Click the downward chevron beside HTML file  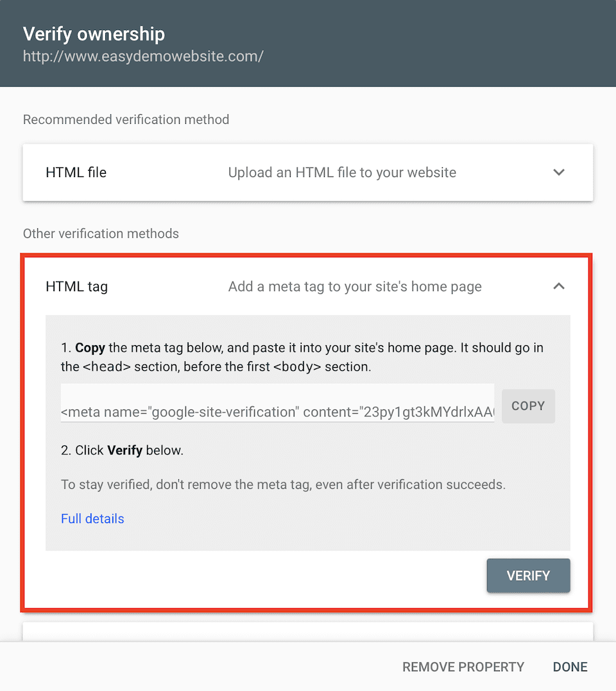tap(559, 173)
